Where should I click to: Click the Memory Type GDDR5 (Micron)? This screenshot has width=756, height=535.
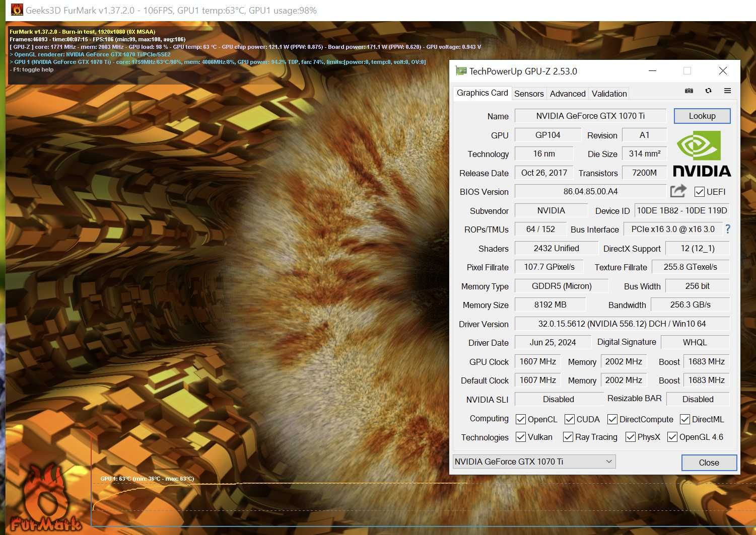point(562,286)
